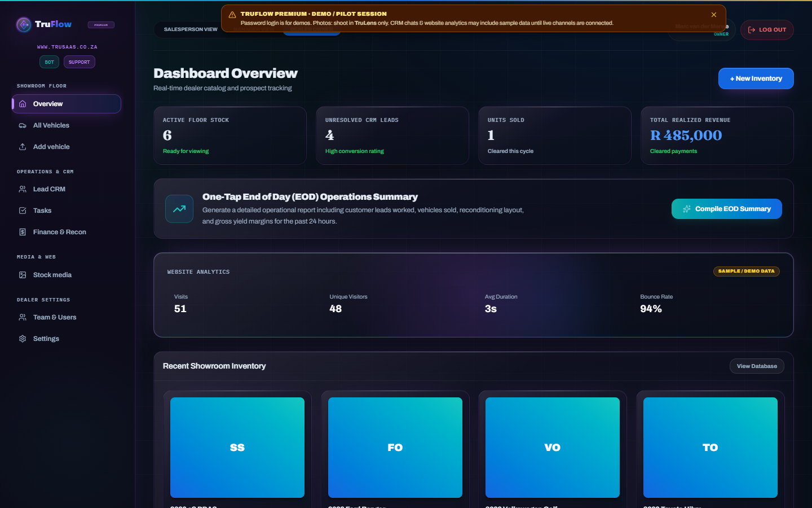The image size is (812, 508).
Task: Navigate to Lead CRM
Action: tap(67, 189)
